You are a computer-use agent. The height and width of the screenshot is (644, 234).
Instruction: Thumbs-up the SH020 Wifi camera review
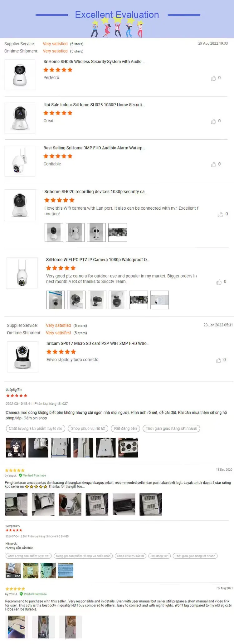(221, 214)
